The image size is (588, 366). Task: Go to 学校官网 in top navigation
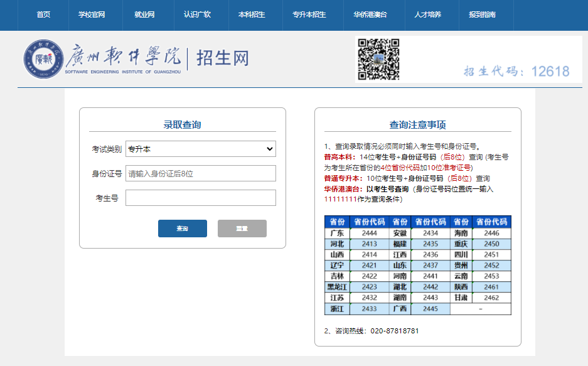(92, 14)
